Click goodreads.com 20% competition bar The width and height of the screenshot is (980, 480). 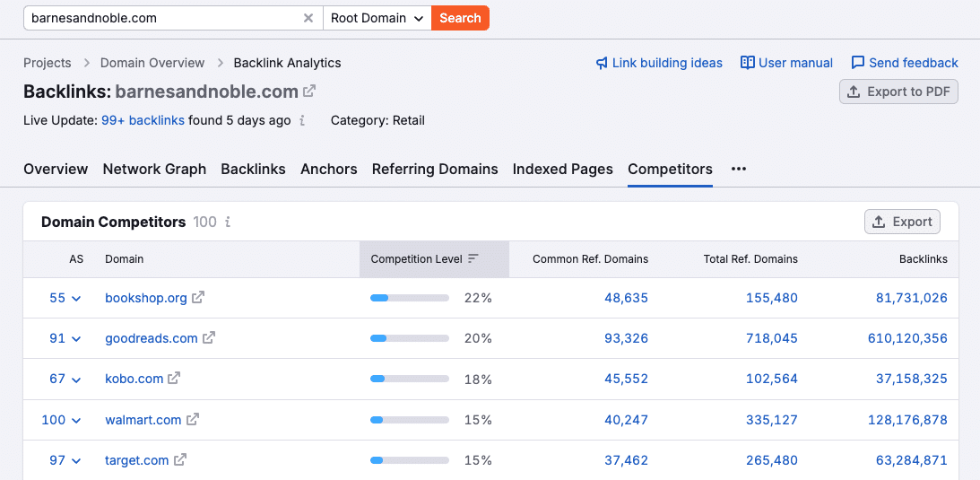(410, 338)
